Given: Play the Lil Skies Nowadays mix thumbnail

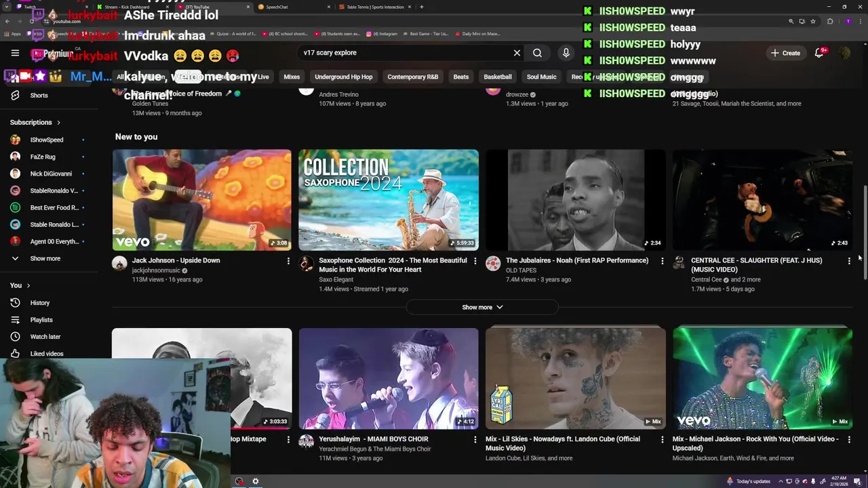Looking at the screenshot, I should 576,379.
